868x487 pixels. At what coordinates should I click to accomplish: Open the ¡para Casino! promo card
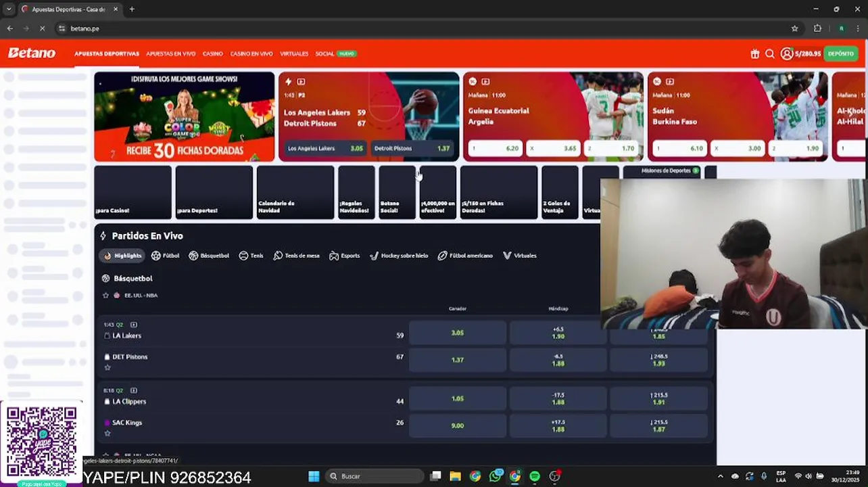(132, 192)
